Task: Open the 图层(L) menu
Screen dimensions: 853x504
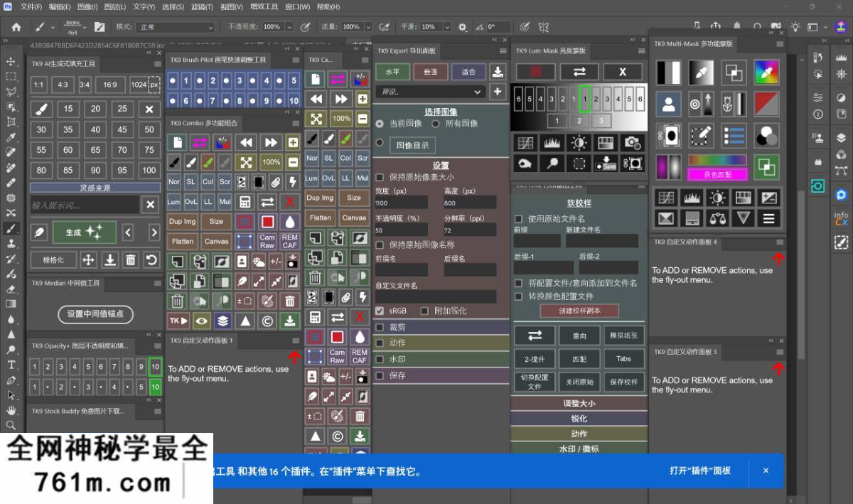Action: [x=114, y=6]
